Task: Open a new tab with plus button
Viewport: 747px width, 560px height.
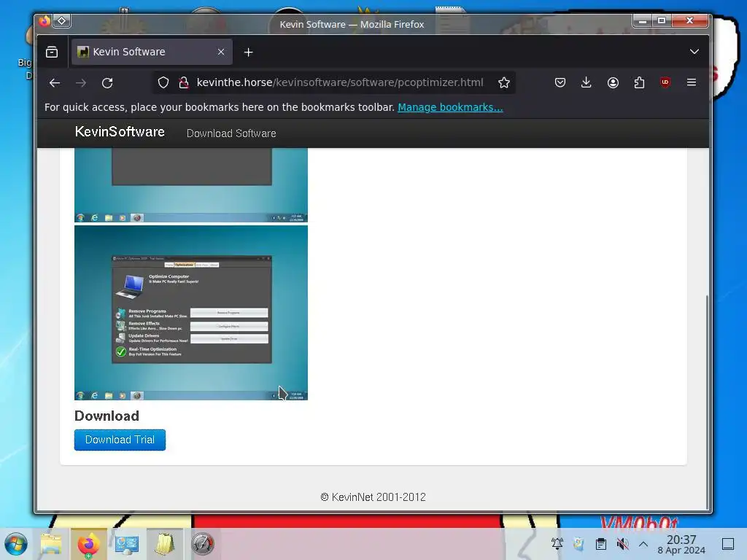Action: (x=248, y=52)
